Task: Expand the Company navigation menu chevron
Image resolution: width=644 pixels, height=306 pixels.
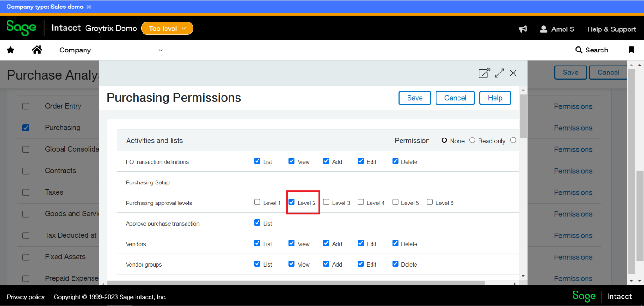Action: click(160, 50)
